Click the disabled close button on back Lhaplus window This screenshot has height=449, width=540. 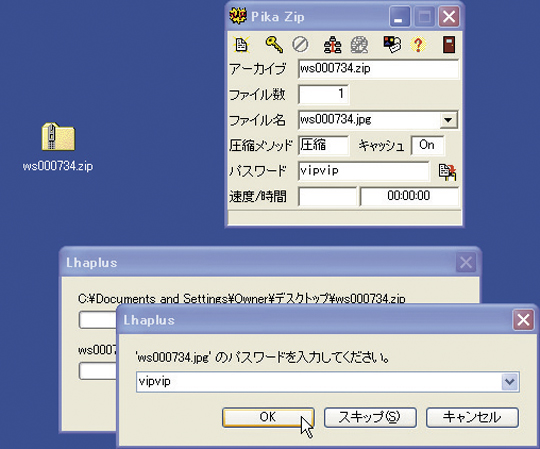(x=466, y=263)
